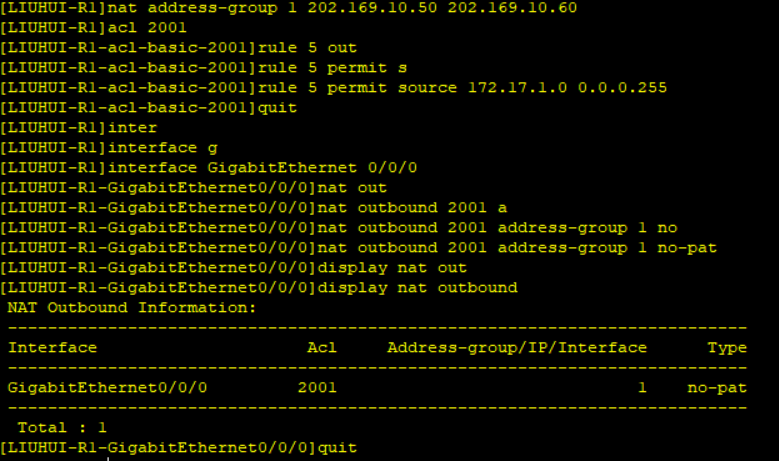Click the 'Acl' column header
Viewport: 779px width, 461px height.
322,348
